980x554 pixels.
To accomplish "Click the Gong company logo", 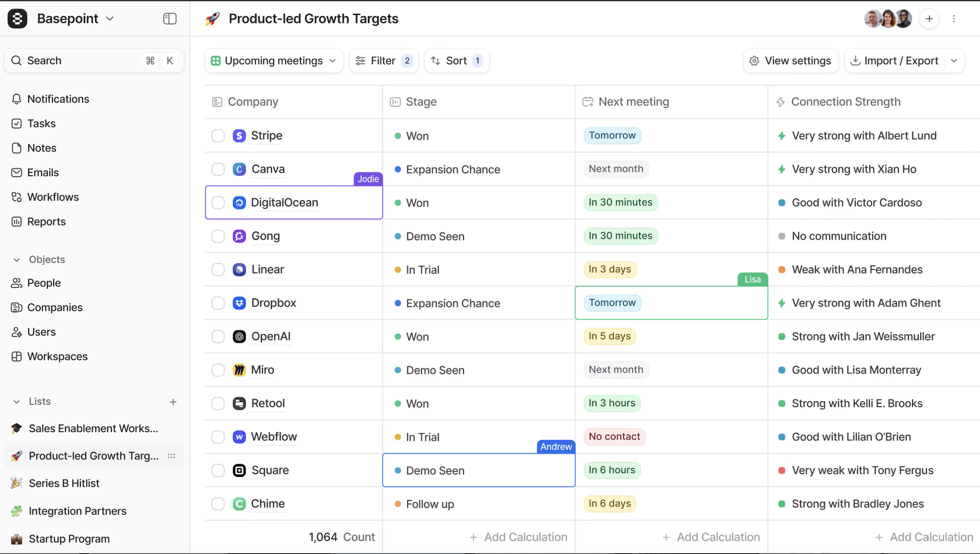I will [239, 236].
